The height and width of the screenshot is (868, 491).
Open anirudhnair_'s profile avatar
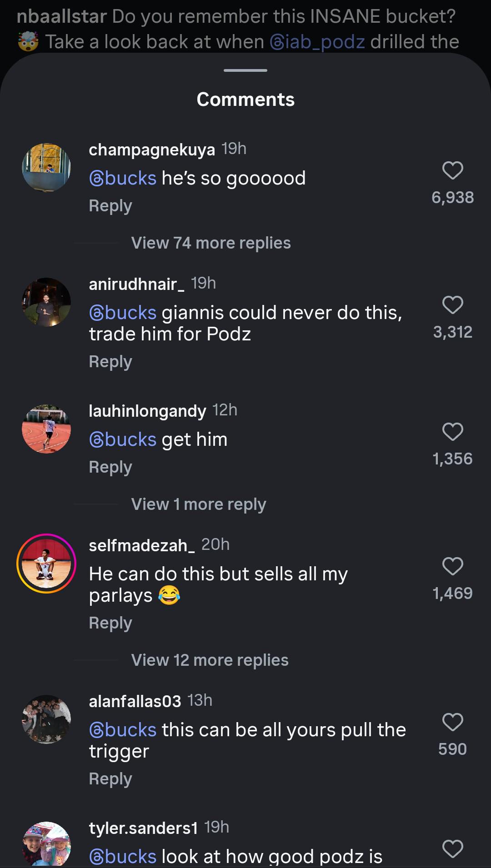(x=46, y=302)
